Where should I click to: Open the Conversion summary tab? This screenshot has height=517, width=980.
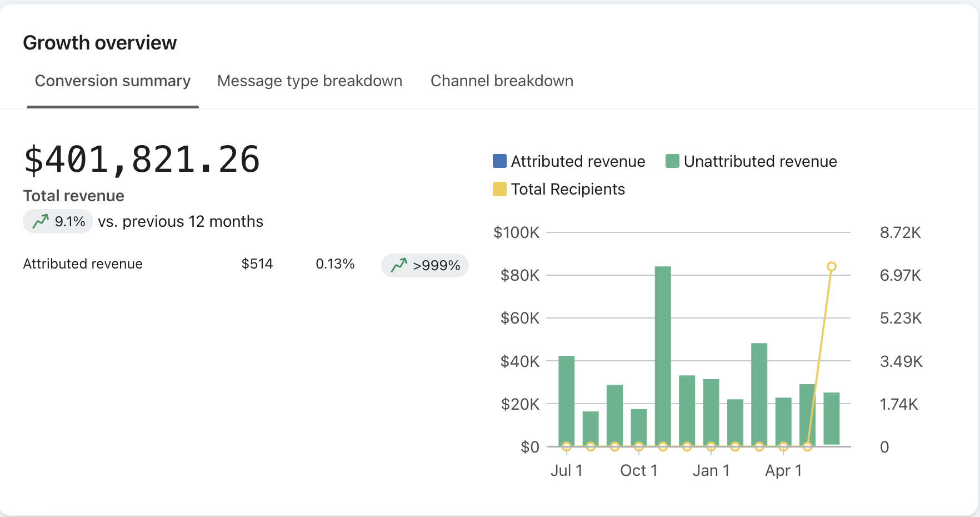coord(113,81)
